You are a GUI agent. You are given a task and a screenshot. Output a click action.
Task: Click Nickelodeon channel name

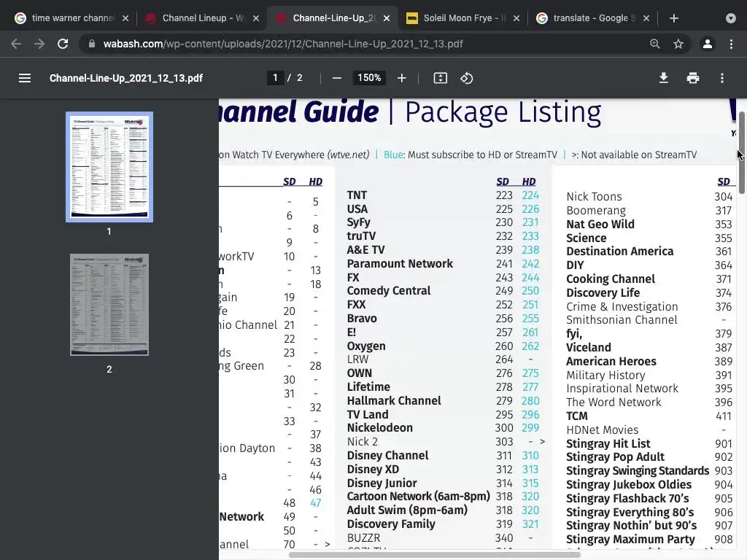click(379, 427)
